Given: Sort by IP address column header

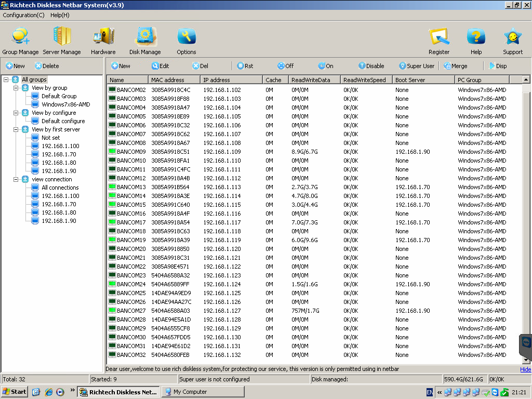Looking at the screenshot, I should 232,80.
